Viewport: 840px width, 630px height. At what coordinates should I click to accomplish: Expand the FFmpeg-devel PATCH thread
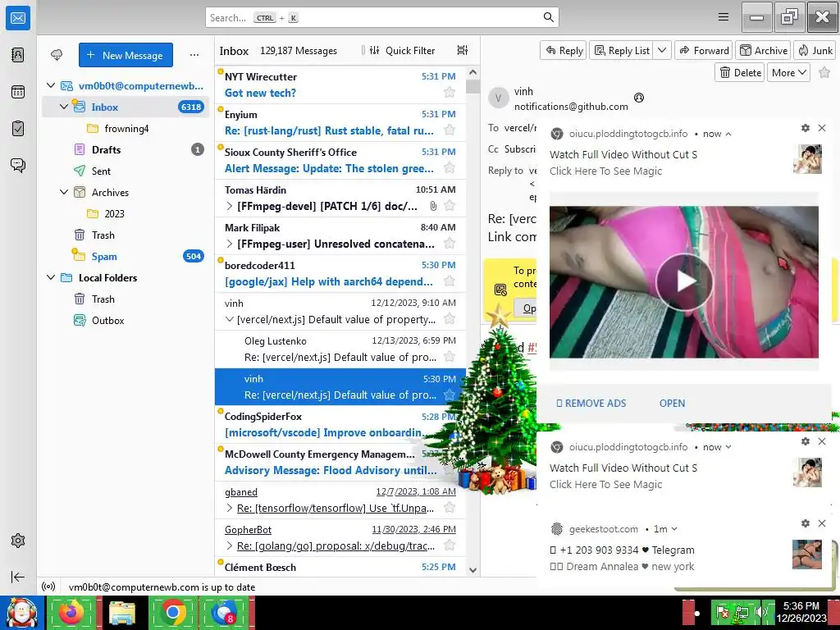tap(230, 206)
